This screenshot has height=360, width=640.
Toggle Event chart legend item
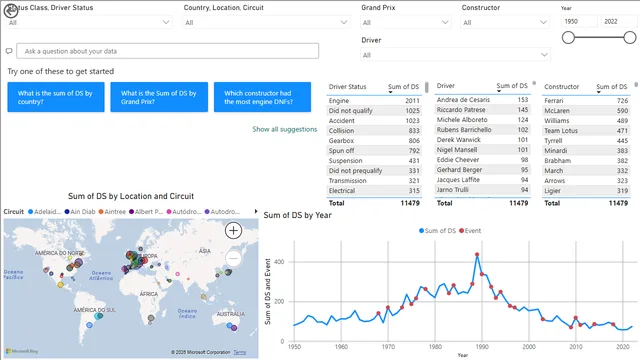click(470, 231)
